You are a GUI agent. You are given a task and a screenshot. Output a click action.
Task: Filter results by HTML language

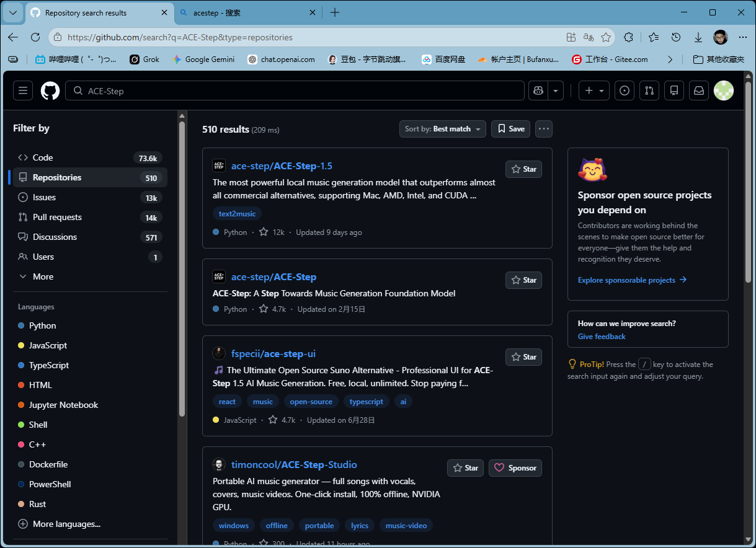(90, 385)
